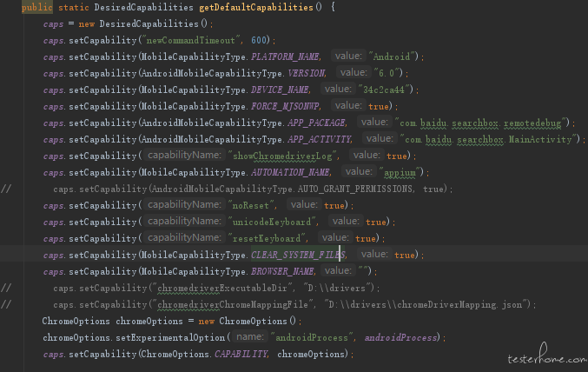Click the commented AUTO_GRANT_PERMISSIONS line
Viewport: 588px width, 372px height.
click(x=253, y=189)
